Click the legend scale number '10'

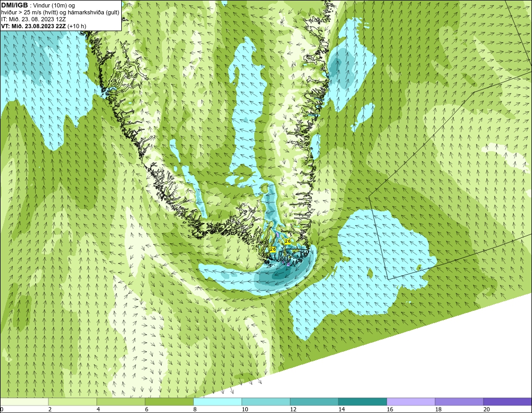(245, 410)
